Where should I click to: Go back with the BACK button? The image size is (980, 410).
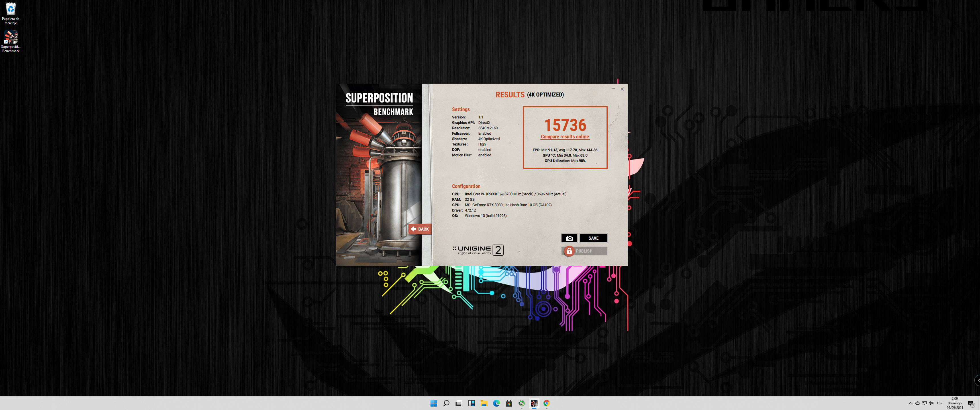(x=420, y=229)
